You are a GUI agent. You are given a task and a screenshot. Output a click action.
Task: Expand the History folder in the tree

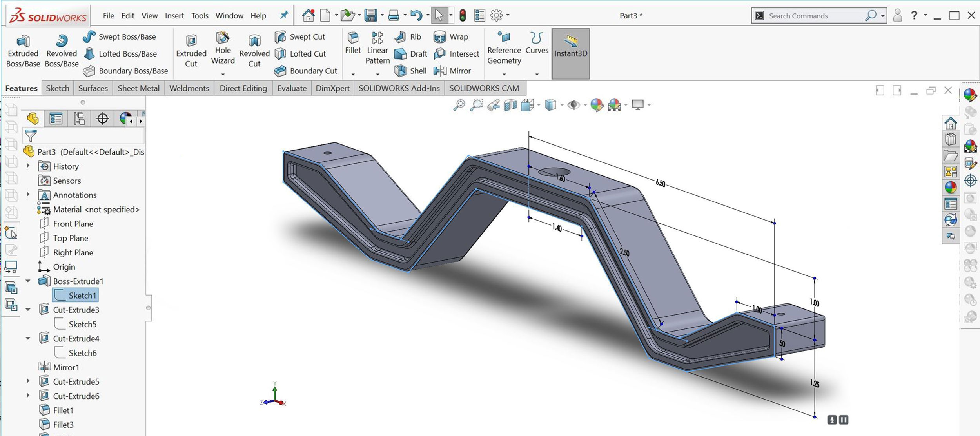click(x=27, y=166)
